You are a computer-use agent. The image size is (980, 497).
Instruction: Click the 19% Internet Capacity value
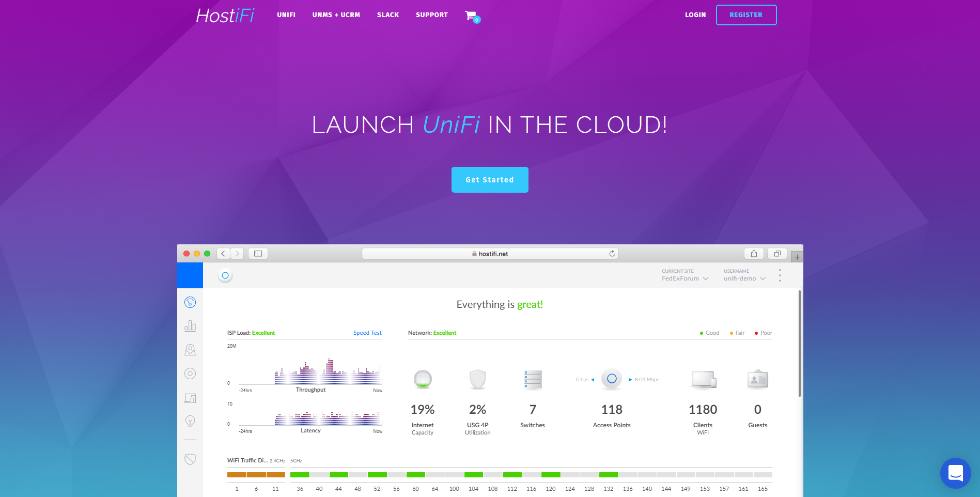pos(423,410)
